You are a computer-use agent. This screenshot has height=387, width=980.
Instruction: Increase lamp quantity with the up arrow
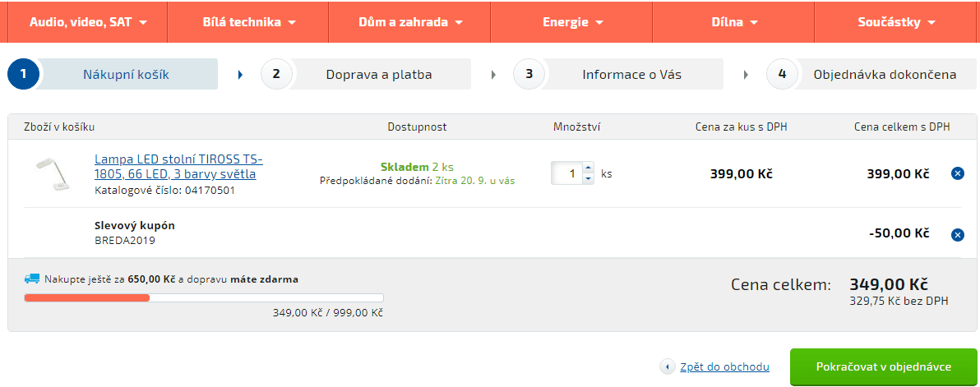[587, 168]
